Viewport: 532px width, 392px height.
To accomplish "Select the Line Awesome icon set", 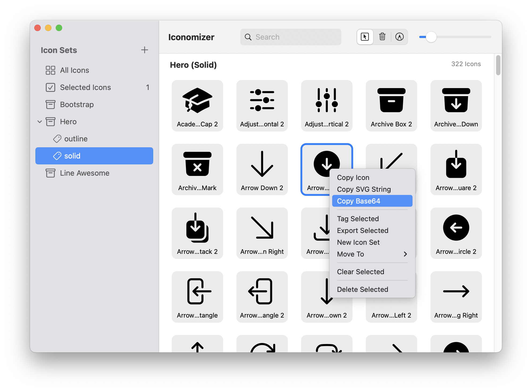I will pos(84,173).
